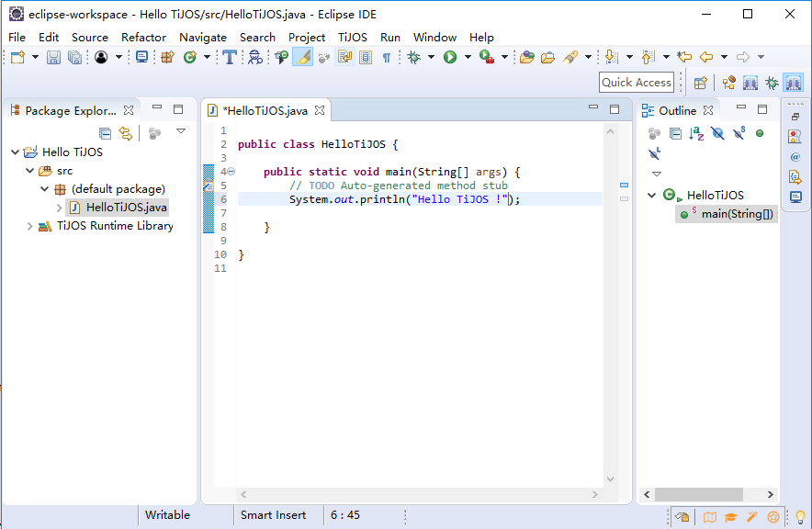812x529 pixels.
Task: Toggle alphabetical Sort in Outline
Action: coord(696,133)
